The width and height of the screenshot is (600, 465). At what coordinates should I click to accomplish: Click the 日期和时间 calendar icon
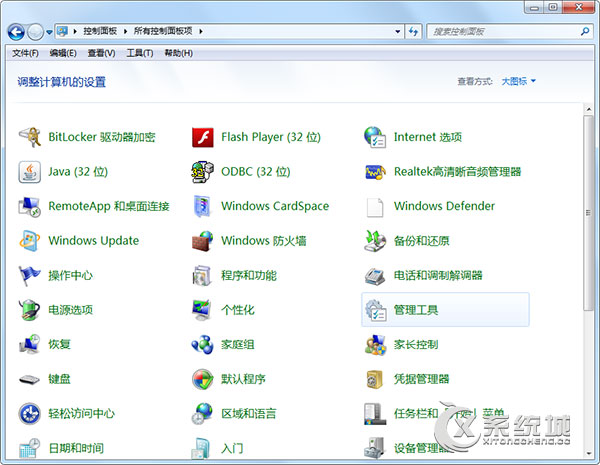tap(29, 448)
